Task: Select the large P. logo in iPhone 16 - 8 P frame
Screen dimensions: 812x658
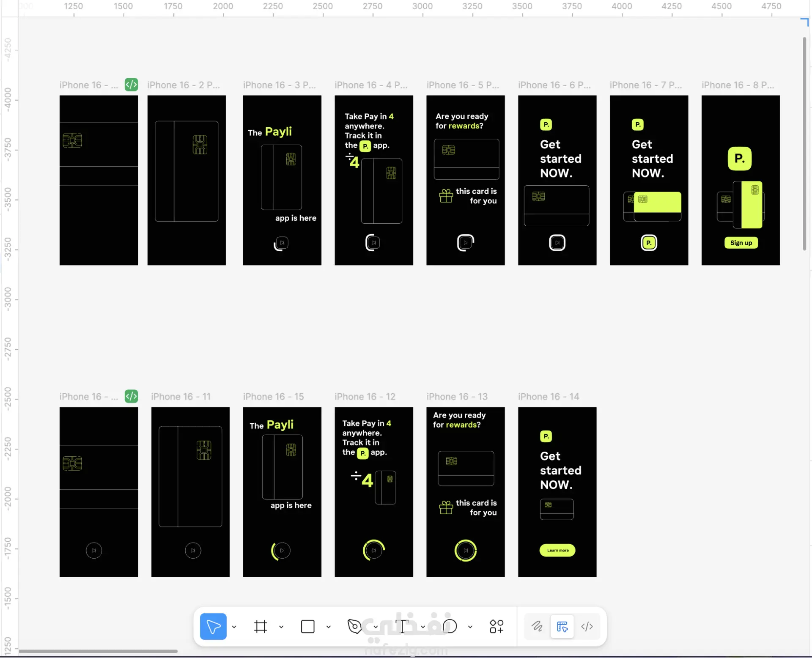Action: 740,159
